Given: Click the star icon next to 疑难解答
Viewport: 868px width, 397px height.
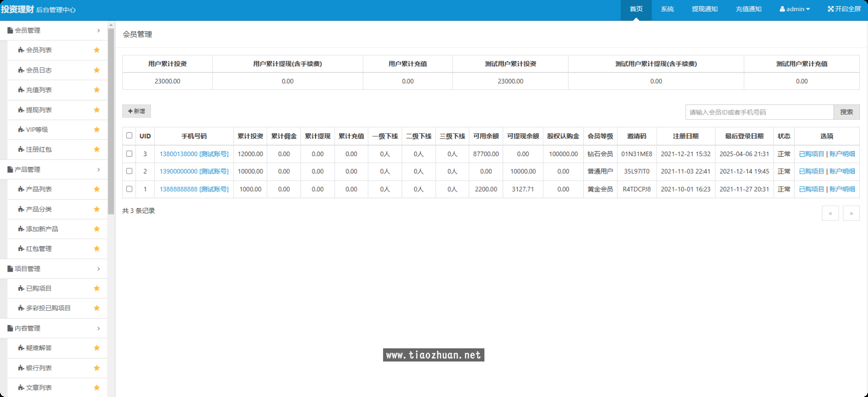Looking at the screenshot, I should click(x=97, y=348).
